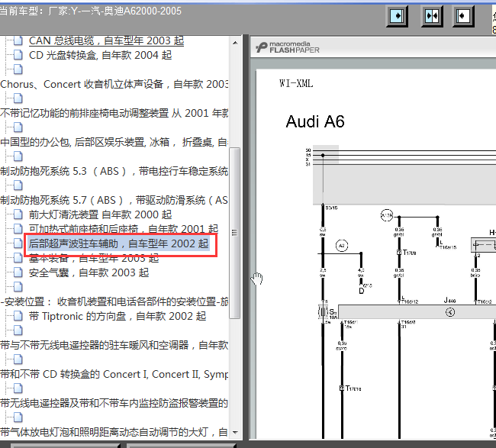
Task: Open 带 Tiptronic 的方向盘 2002 item
Action: tap(118, 316)
